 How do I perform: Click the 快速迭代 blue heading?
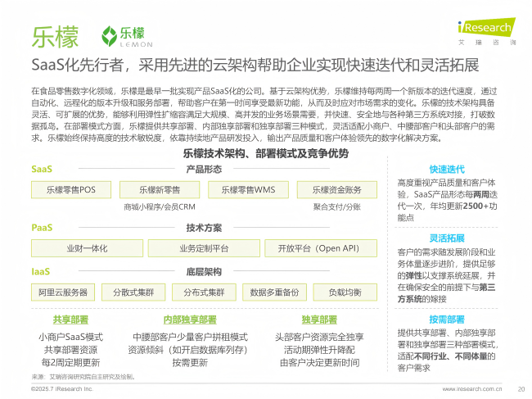[447, 169]
